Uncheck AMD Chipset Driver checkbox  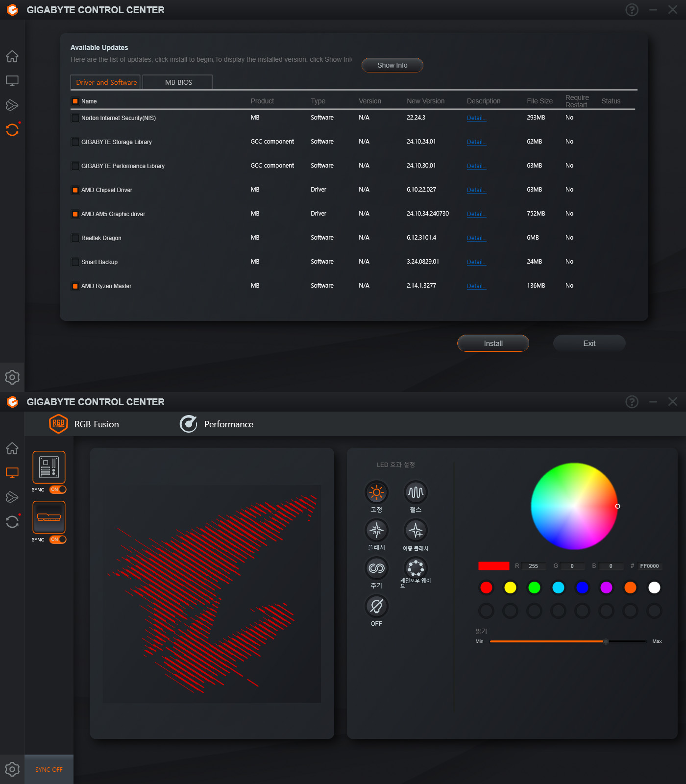tap(75, 190)
